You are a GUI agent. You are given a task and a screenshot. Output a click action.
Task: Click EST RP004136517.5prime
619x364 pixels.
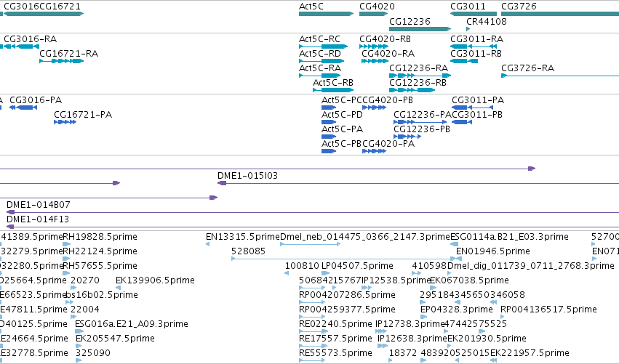502,318
